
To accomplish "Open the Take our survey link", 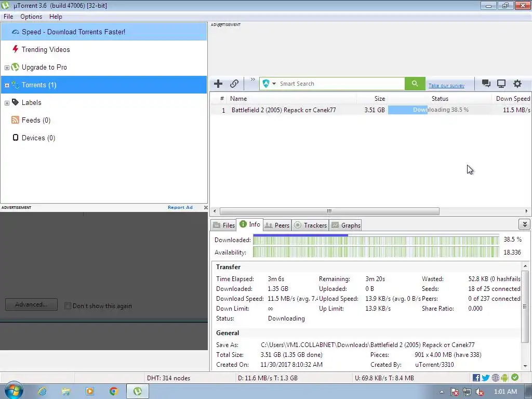I will point(446,86).
